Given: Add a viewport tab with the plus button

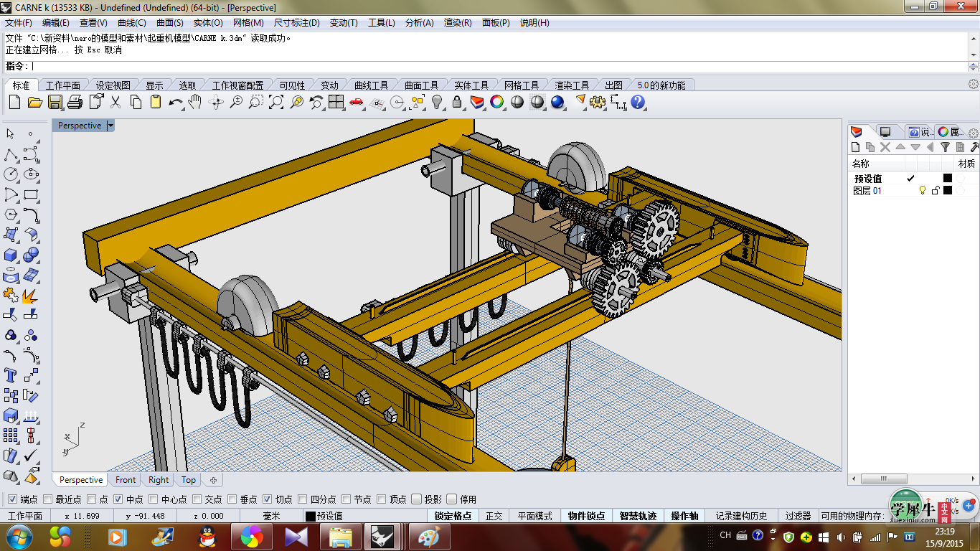Looking at the screenshot, I should point(213,480).
